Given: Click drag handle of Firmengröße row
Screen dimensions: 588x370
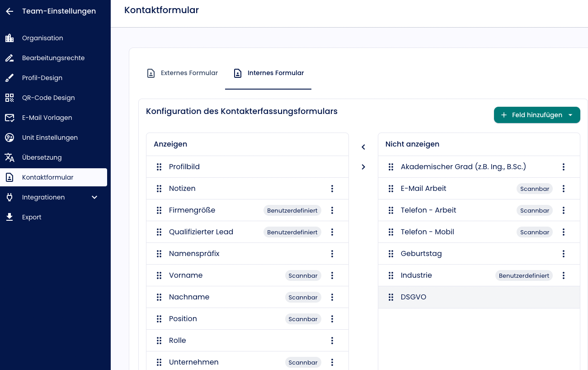Looking at the screenshot, I should click(159, 210).
